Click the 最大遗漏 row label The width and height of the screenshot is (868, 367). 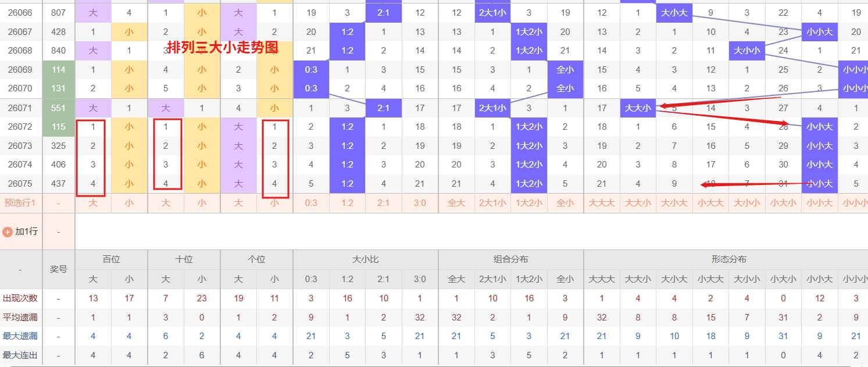(x=20, y=336)
